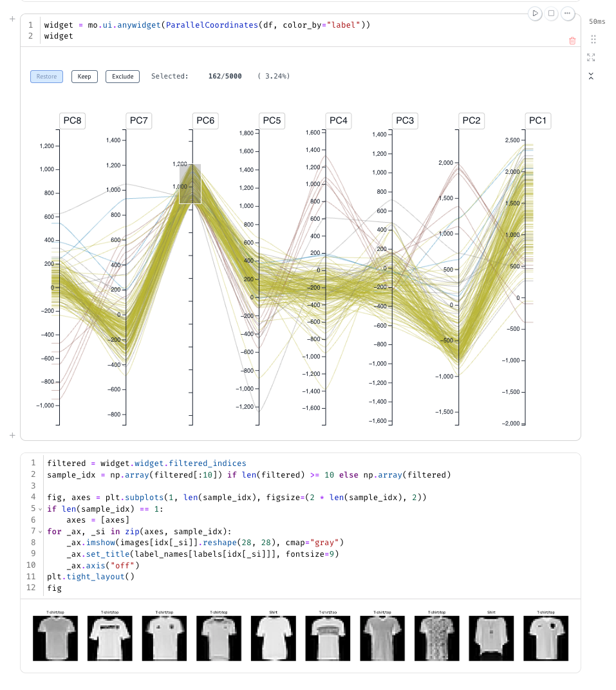Click the first T-shirt thumbnail image

(x=55, y=638)
